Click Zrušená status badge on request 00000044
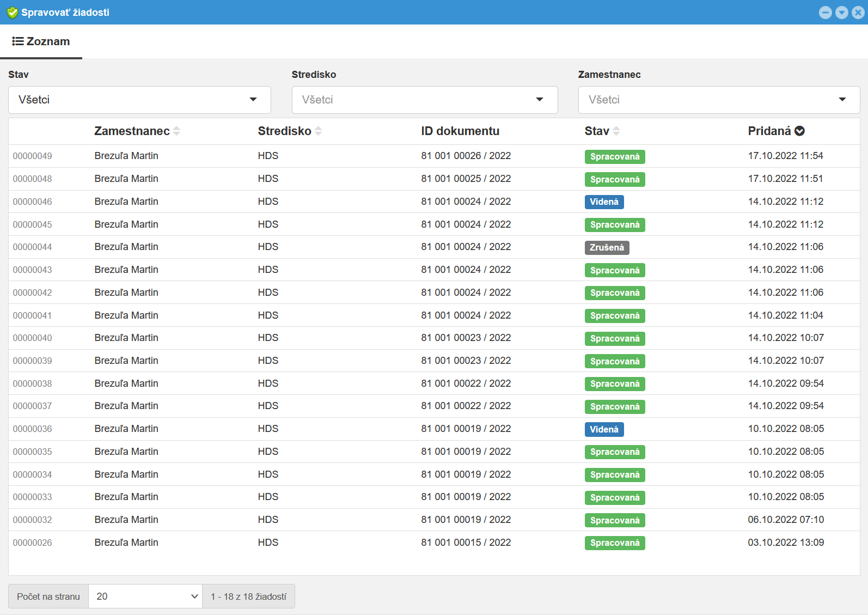868x615 pixels. [607, 248]
